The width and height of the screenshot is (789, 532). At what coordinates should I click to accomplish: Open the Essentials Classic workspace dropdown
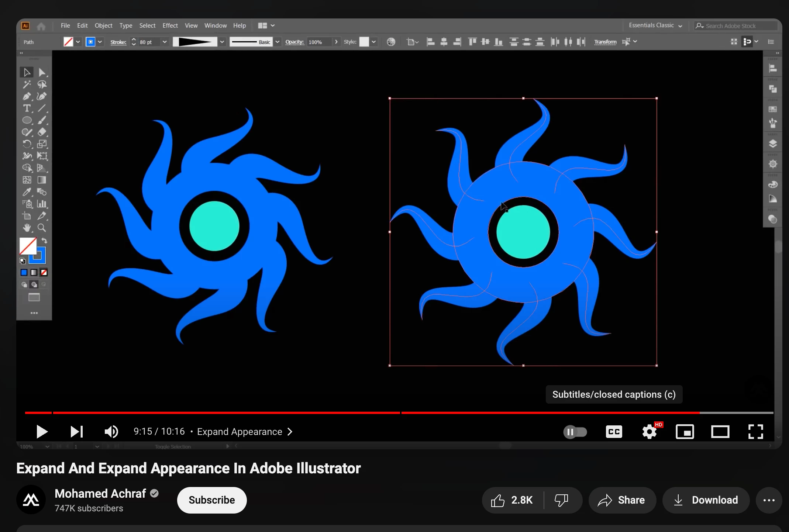point(655,25)
